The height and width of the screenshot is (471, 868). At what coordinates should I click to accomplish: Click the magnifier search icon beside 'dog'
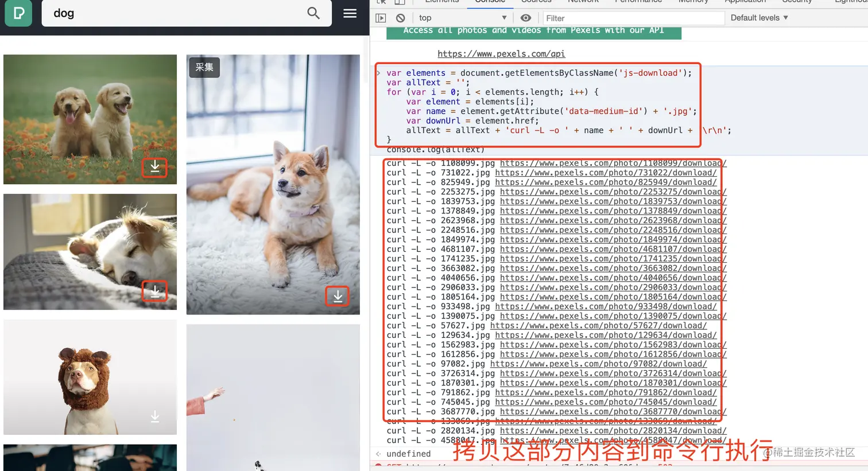tap(313, 13)
